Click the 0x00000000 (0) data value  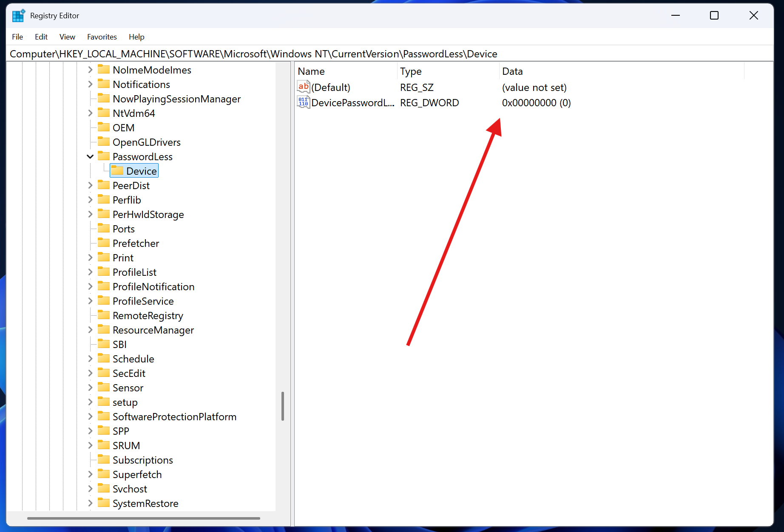click(536, 102)
